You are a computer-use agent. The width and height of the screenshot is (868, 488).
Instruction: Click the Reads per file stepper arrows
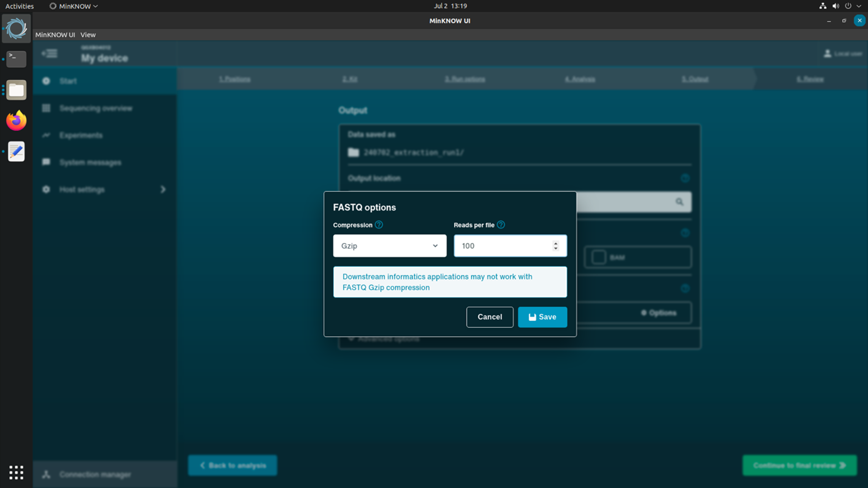coord(555,246)
